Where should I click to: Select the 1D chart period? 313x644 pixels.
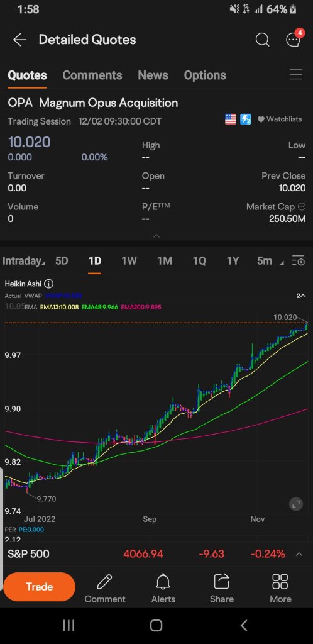tap(95, 261)
